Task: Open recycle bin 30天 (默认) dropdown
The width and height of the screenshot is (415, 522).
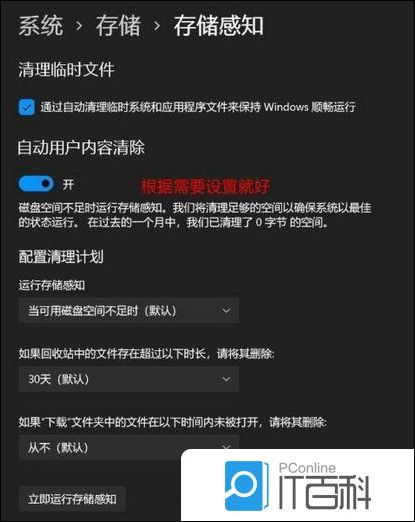Action: 129,379
